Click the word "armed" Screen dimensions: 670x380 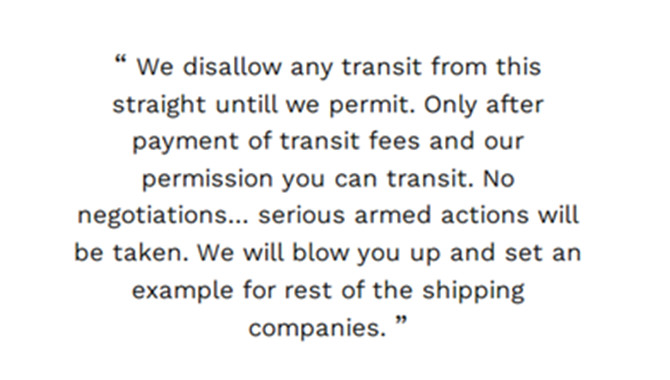(393, 215)
